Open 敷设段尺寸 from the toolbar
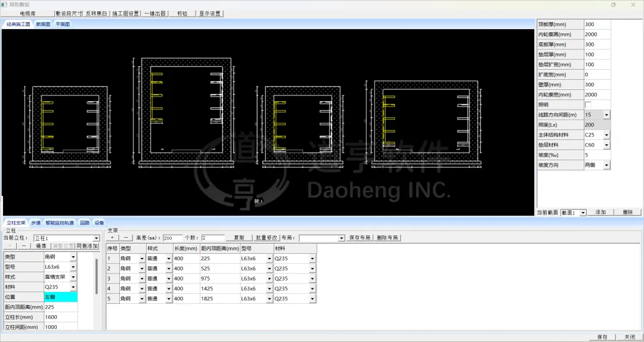The width and height of the screenshot is (644, 342). tap(69, 13)
